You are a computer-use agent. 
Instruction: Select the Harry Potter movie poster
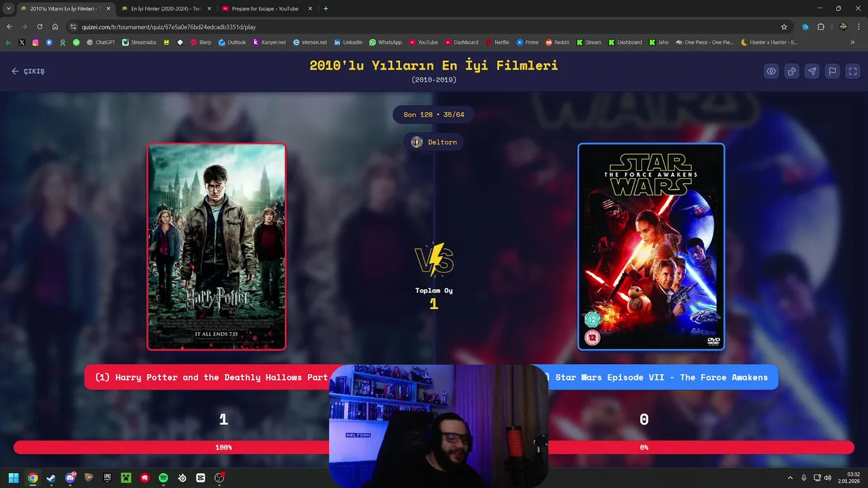click(x=216, y=247)
